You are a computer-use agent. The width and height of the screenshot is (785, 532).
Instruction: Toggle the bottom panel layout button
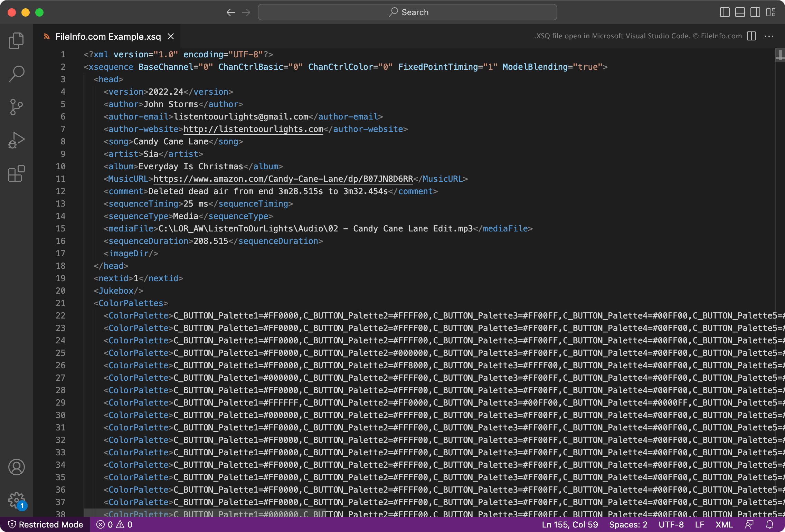click(740, 12)
